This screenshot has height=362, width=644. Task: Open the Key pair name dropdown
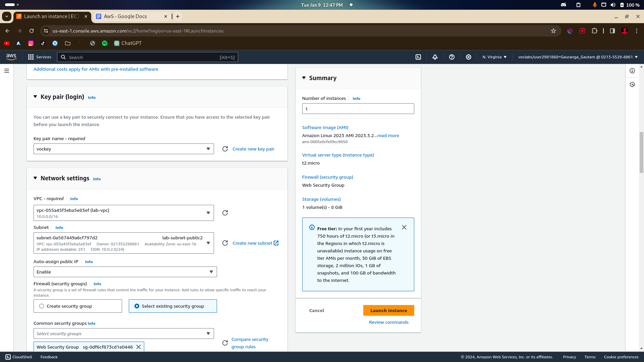123,149
